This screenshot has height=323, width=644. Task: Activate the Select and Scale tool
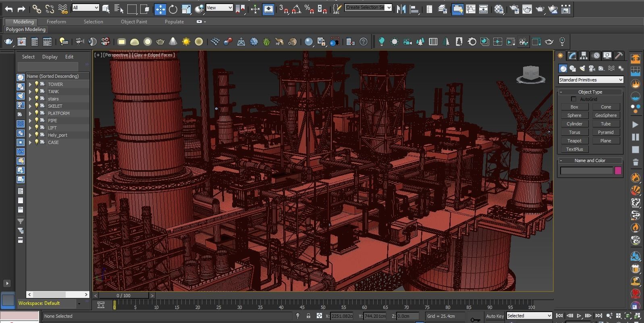pyautogui.click(x=186, y=9)
